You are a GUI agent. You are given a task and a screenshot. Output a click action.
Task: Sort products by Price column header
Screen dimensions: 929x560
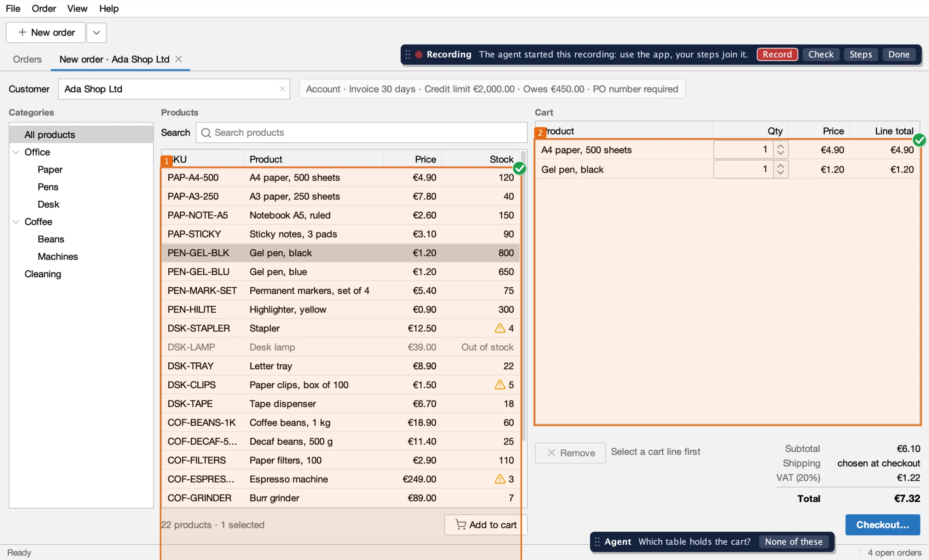tap(412, 159)
